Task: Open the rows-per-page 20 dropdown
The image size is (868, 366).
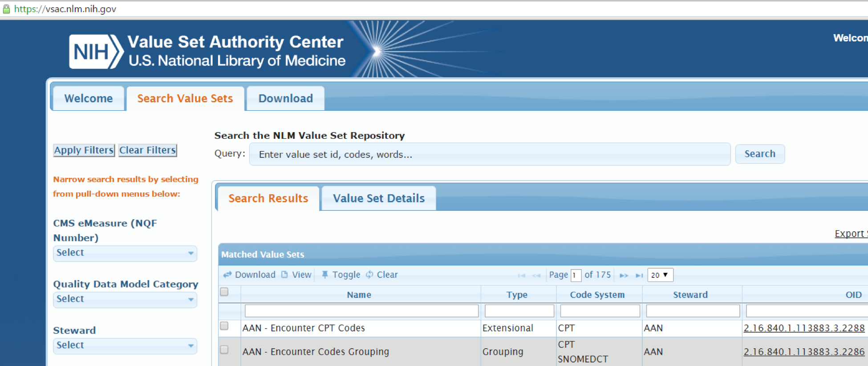Action: point(660,275)
